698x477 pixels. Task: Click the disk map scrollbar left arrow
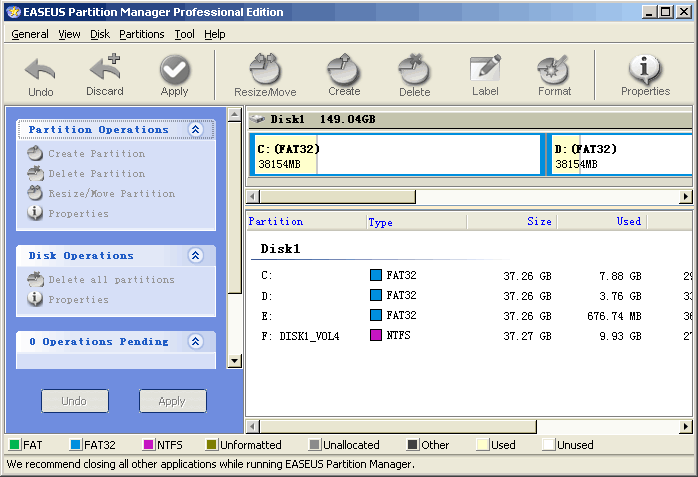253,196
